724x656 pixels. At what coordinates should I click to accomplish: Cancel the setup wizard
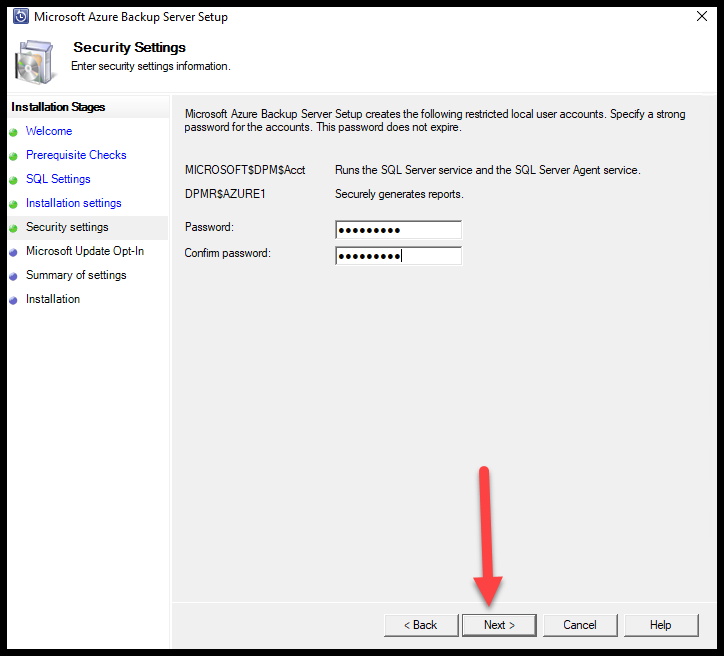580,625
